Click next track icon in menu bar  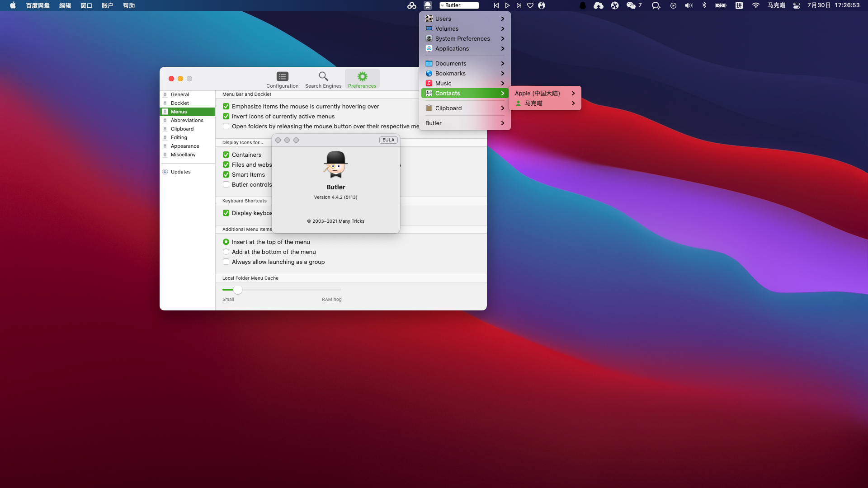click(519, 5)
